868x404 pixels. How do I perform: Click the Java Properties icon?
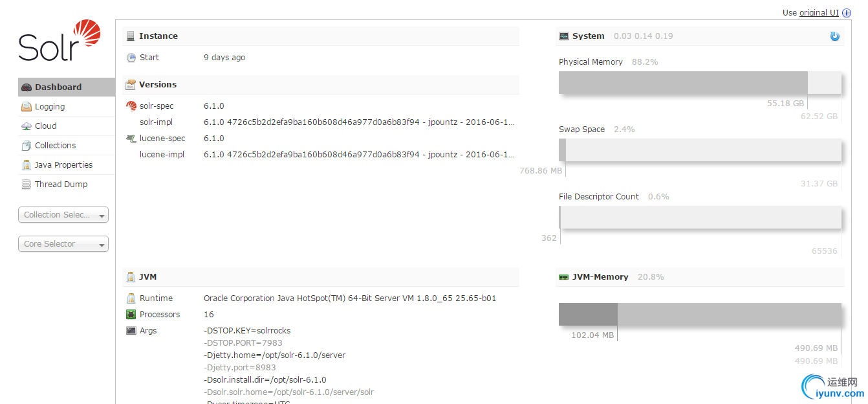pos(27,165)
